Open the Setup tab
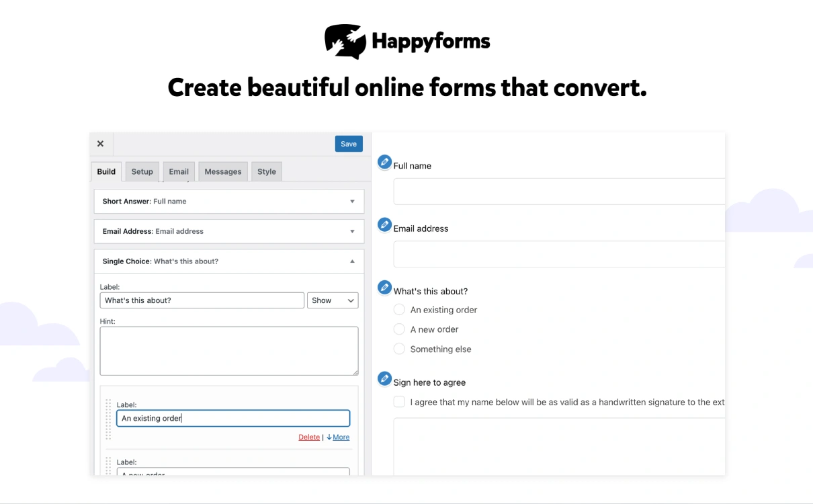Viewport: 813px width, 504px height. pos(142,171)
